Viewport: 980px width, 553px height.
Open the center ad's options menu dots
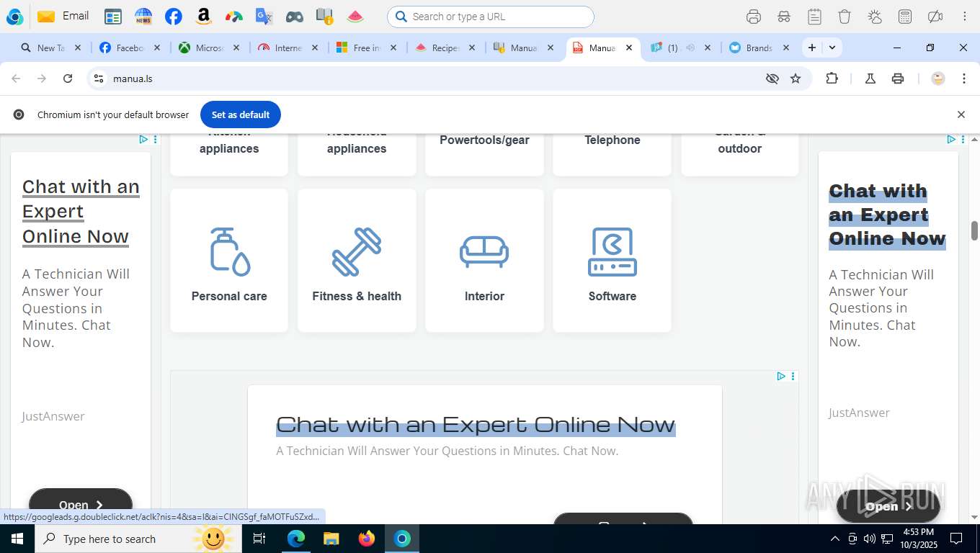(793, 376)
